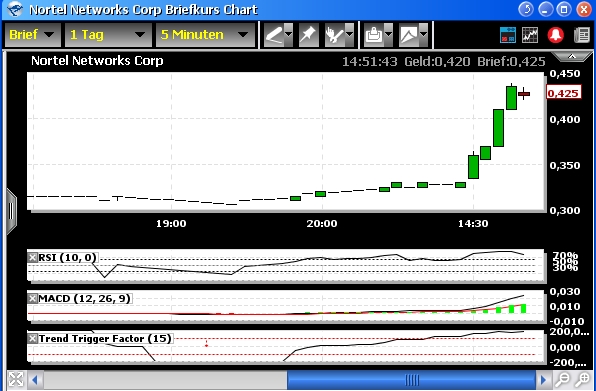Select the trend line drawing tool
The height and width of the screenshot is (391, 596).
coord(274,35)
